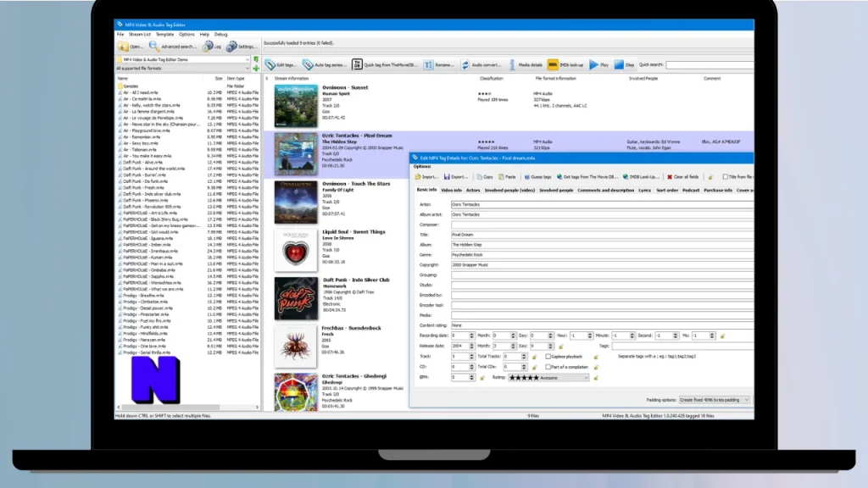Click Quick tag from TheMovieDB icon
Screen dimensions: 868x488
(x=357, y=64)
